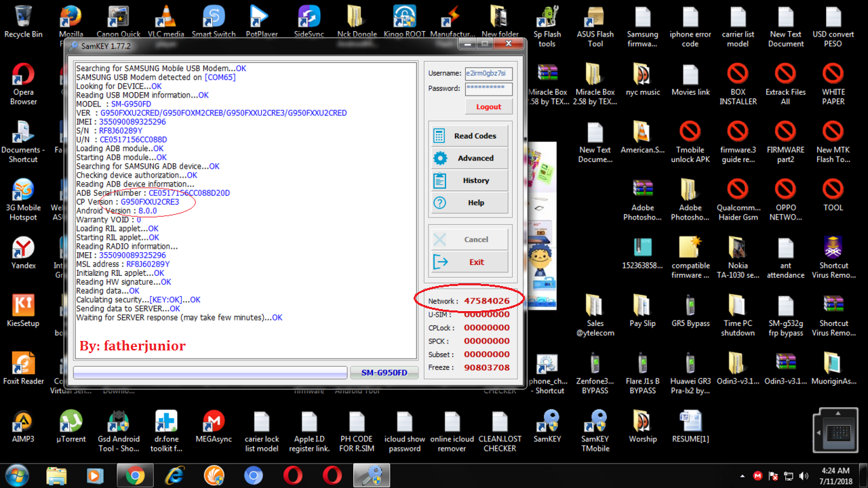Click the Qualcomm Haider Gsm folder
The image size is (868, 488).
pyautogui.click(x=738, y=200)
